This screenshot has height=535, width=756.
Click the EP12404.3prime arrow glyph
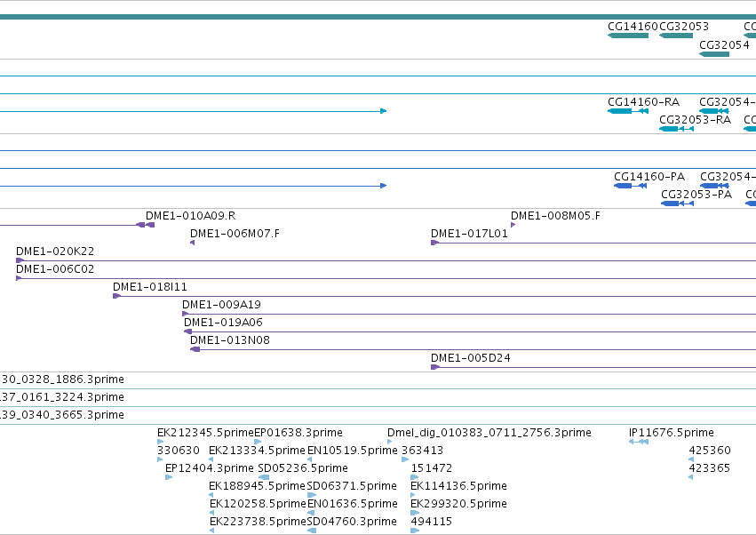168,477
